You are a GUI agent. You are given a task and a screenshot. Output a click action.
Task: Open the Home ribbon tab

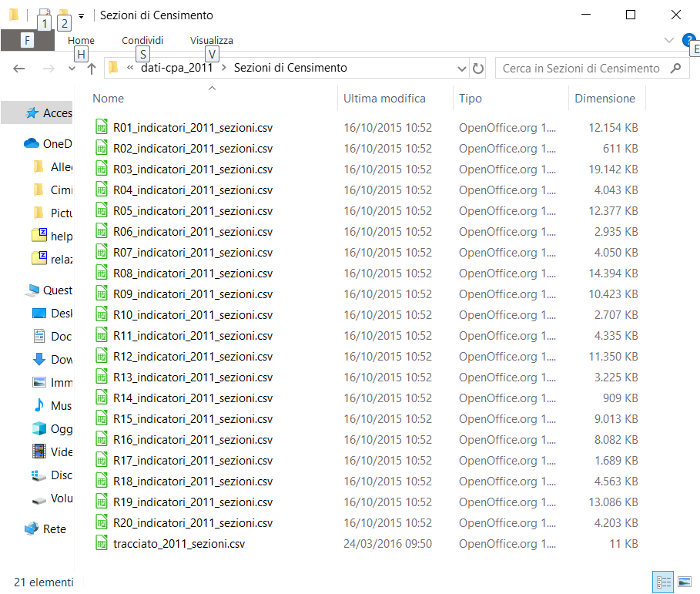(81, 40)
